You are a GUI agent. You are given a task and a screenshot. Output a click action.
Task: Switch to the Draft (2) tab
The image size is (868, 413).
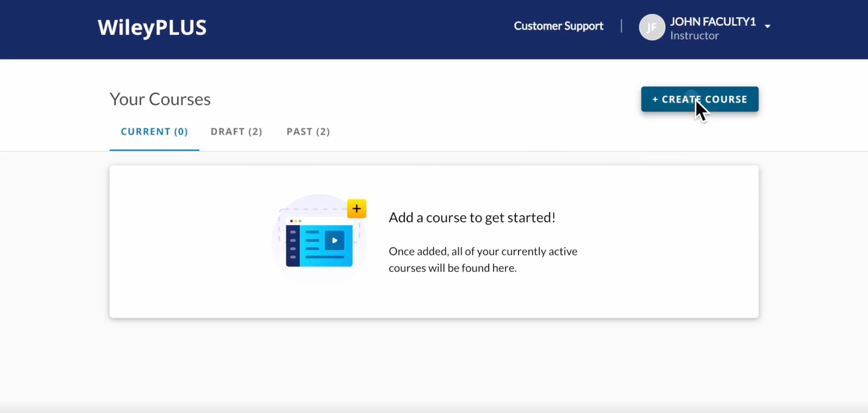point(236,131)
